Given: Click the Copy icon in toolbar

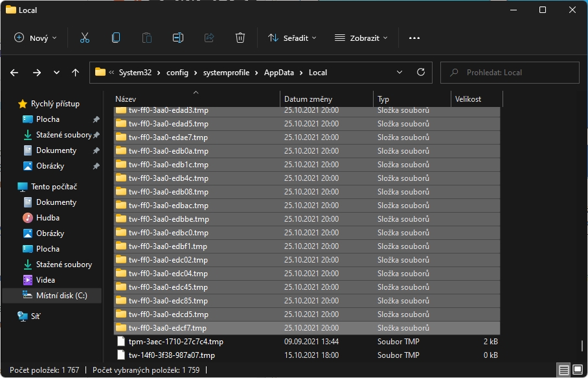Looking at the screenshot, I should click(x=116, y=38).
